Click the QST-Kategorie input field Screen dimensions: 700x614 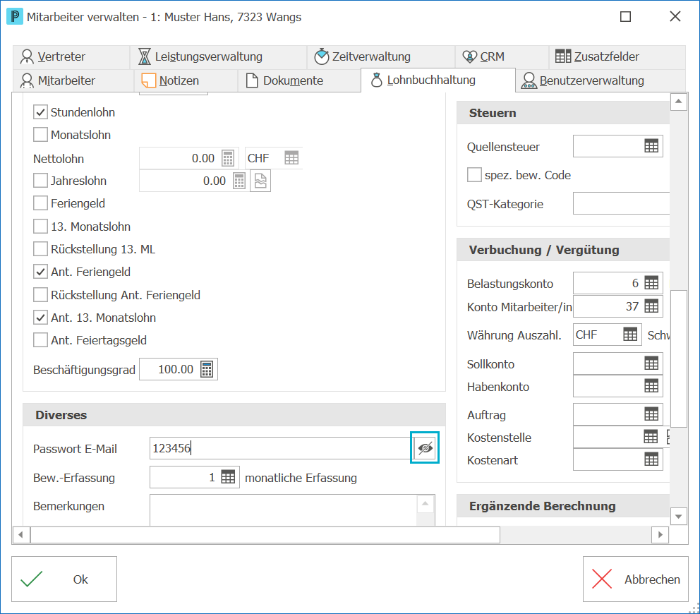coord(621,204)
